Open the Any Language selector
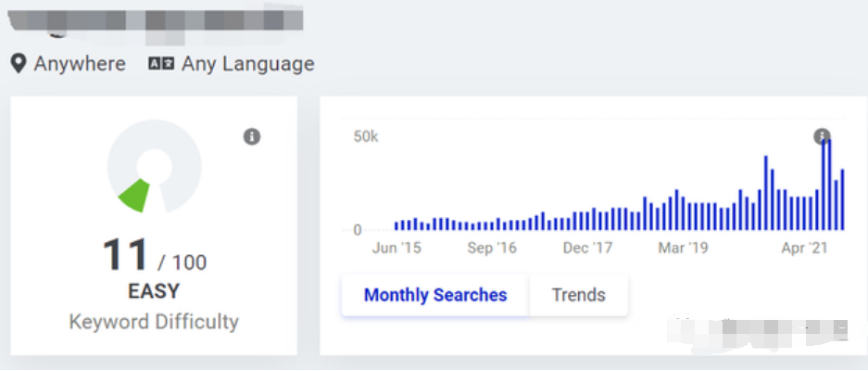868x371 pixels. [x=231, y=64]
